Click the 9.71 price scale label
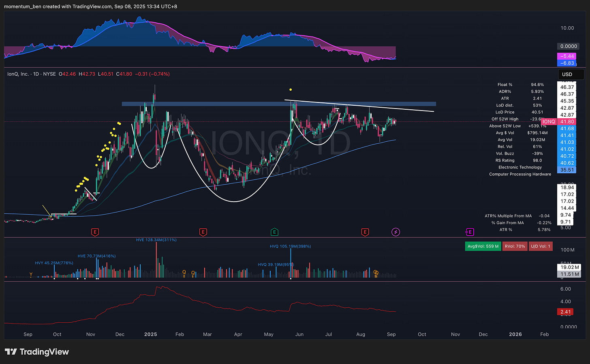Image resolution: width=590 pixels, height=364 pixels. click(x=565, y=222)
